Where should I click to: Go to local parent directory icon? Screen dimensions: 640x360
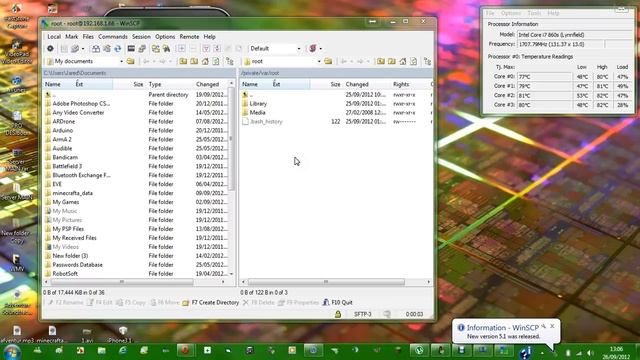click(183, 61)
